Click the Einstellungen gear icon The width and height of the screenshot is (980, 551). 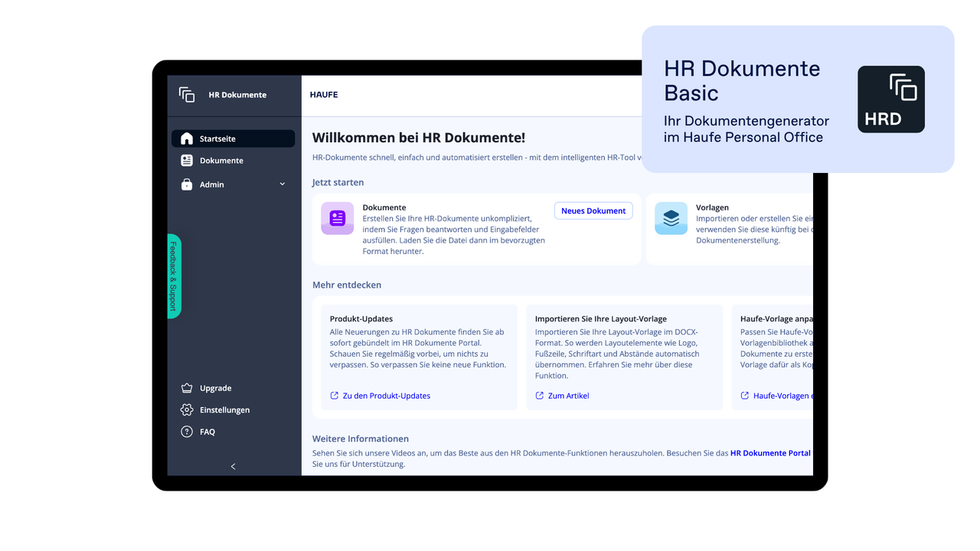click(187, 409)
